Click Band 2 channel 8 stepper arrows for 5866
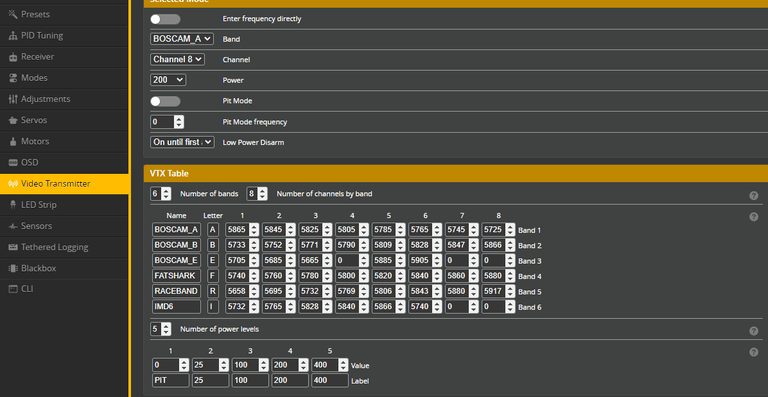Image resolution: width=768 pixels, height=397 pixels. (510, 245)
